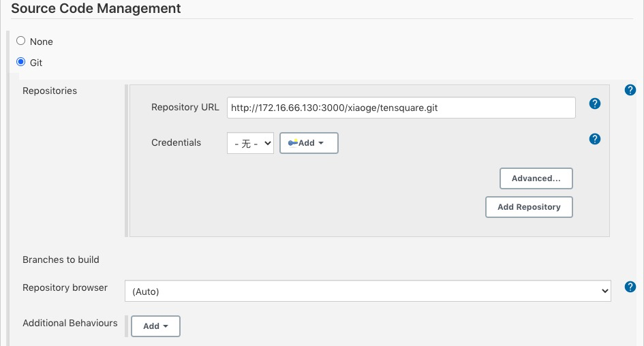Open help icon beside Credentials row
The width and height of the screenshot is (644, 346).
595,139
